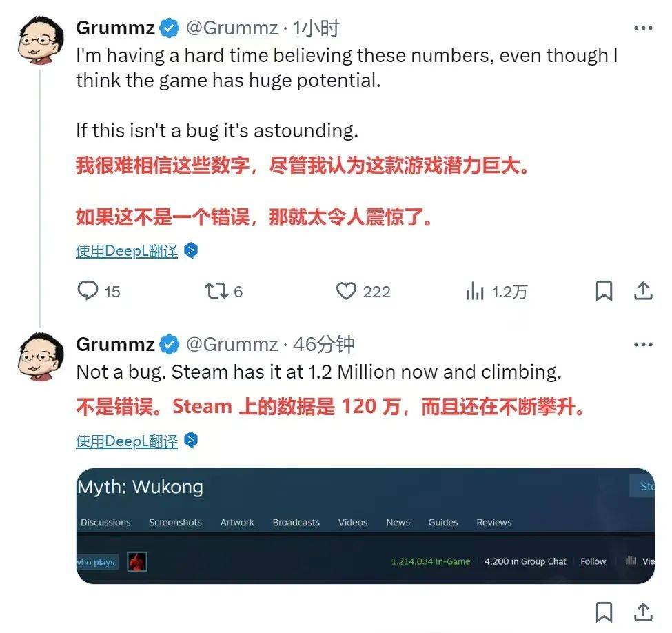
Task: Open Grummz avatar on first tweet
Action: point(41,40)
